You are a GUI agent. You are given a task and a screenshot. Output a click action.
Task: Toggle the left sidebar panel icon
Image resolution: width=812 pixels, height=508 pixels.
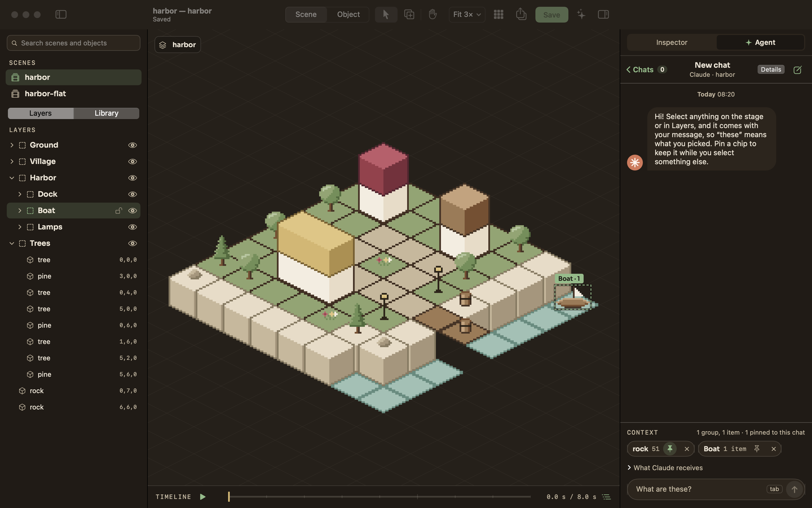pos(61,14)
